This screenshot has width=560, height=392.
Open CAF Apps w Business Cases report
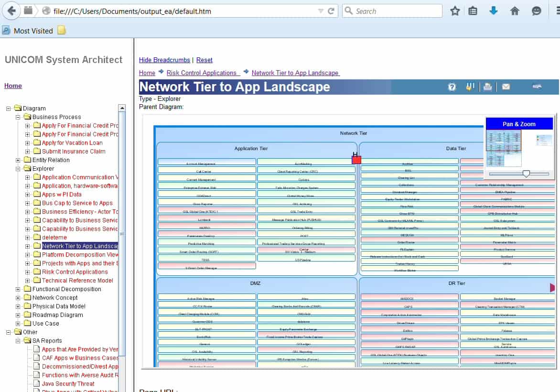coord(80,358)
